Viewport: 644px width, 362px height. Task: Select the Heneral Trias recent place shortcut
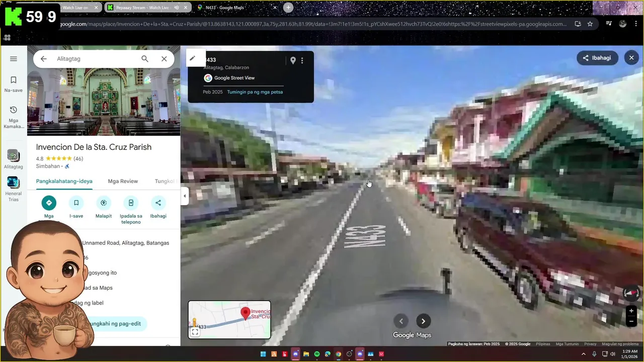point(14,189)
